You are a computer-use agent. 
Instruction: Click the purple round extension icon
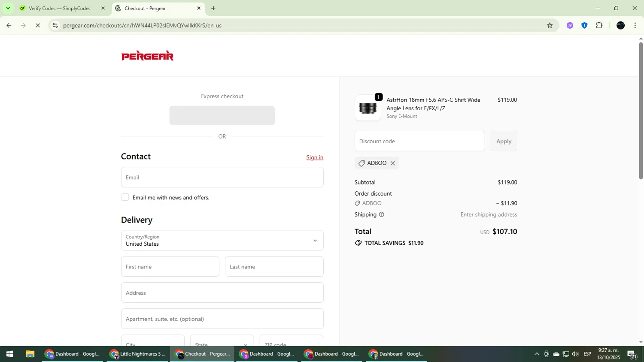click(570, 25)
